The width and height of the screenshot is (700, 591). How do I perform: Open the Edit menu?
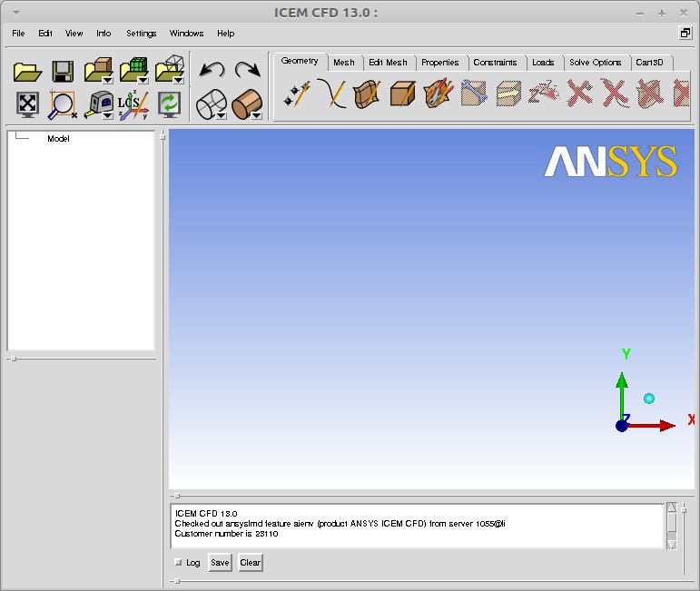point(45,34)
